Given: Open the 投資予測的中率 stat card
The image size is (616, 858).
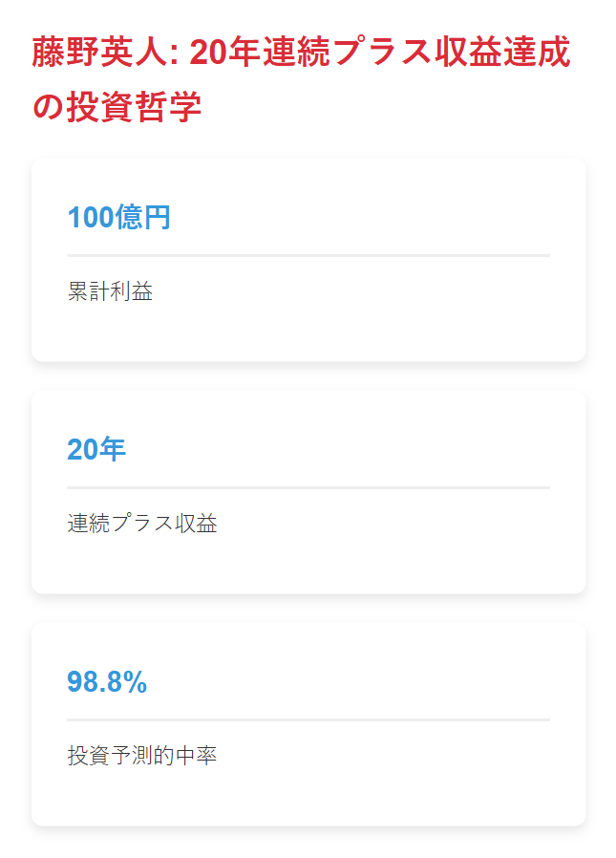Looking at the screenshot, I should click(308, 724).
